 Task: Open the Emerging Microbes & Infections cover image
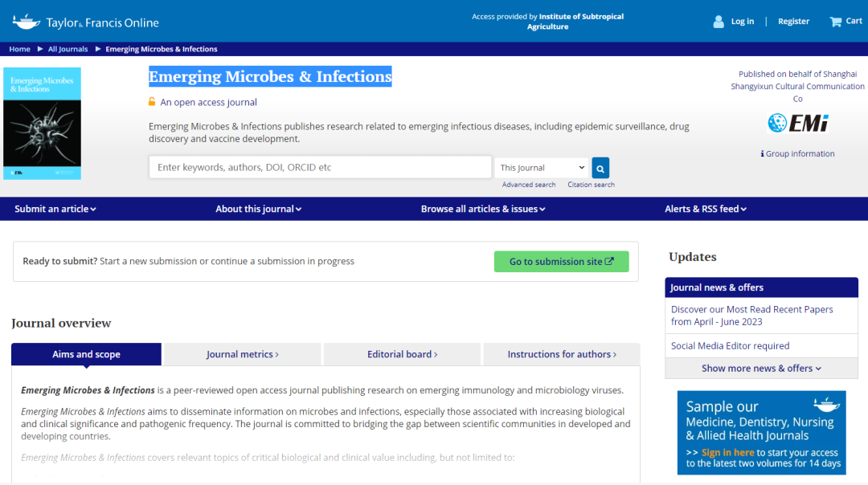pos(42,124)
